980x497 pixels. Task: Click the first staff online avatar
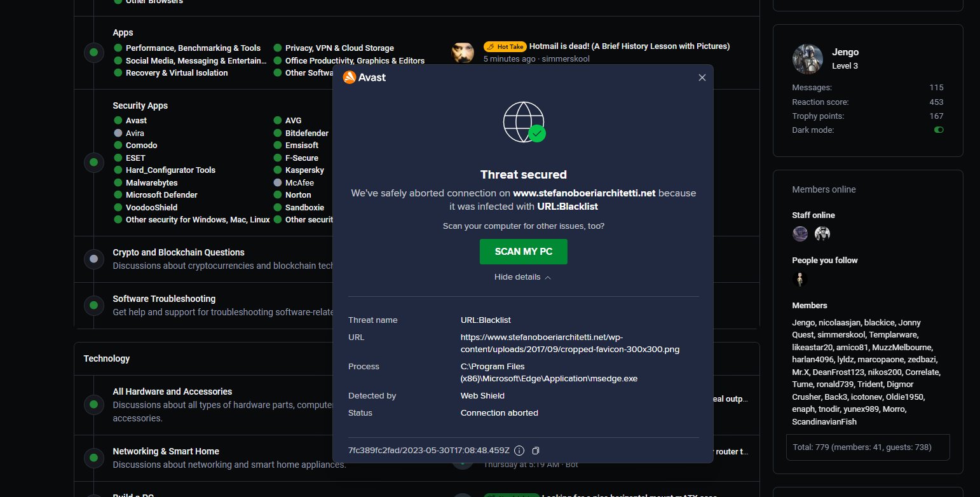point(800,233)
